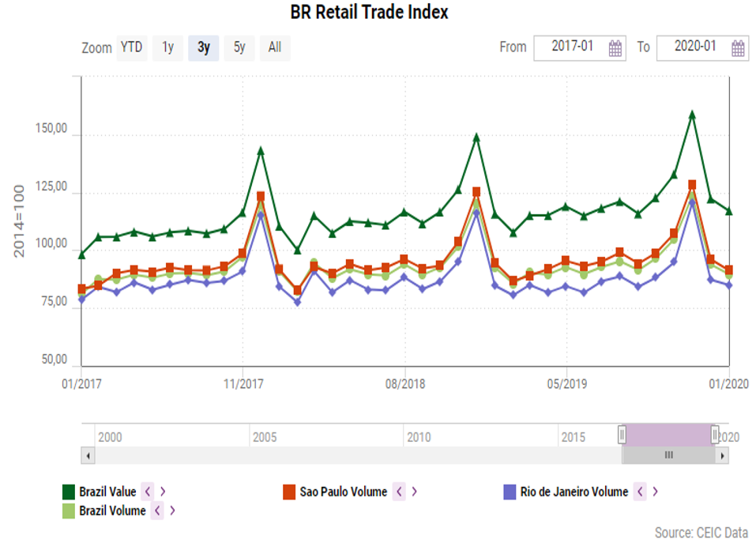
Task: Select the 5y zoom range
Action: [239, 47]
